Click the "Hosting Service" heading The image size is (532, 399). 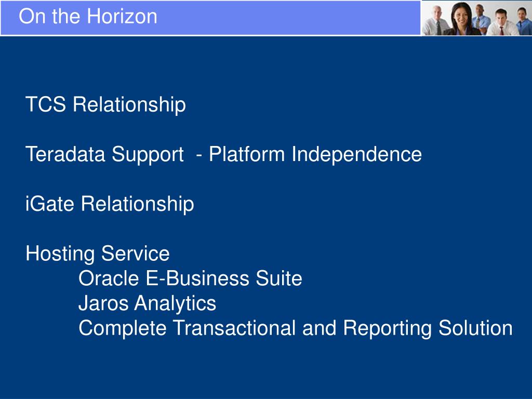tap(97, 254)
